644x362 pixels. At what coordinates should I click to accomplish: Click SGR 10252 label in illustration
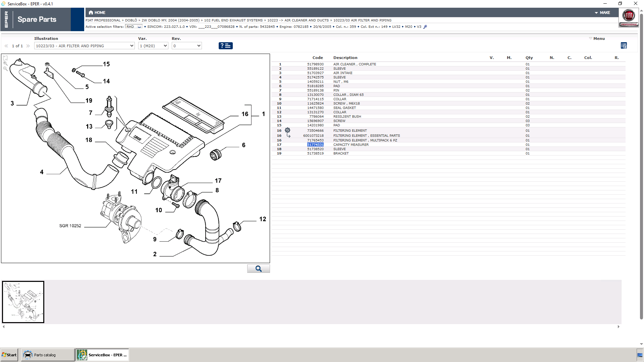(x=70, y=226)
